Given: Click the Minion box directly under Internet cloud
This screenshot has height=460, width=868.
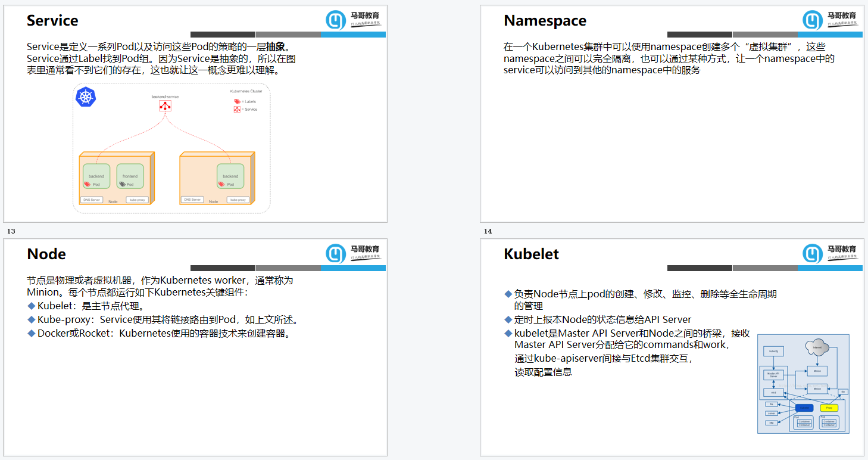Looking at the screenshot, I should click(817, 371).
